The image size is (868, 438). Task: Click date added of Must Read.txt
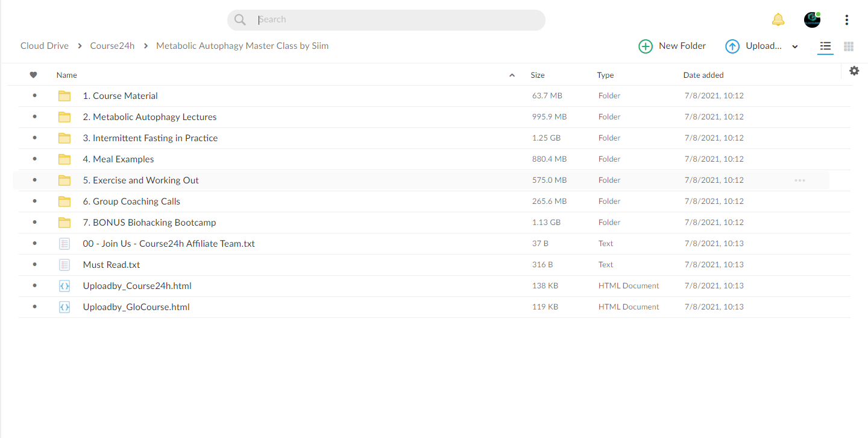coord(714,265)
